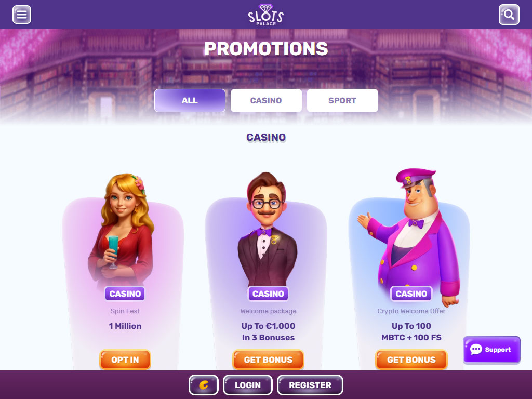Switch to the CASINO promotions tab

266,100
